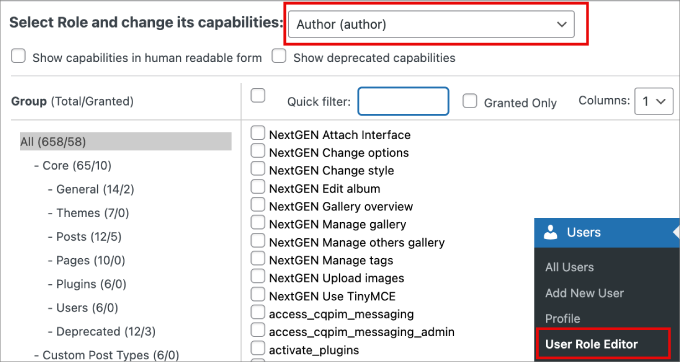Open Add New User submenu item
680x362 pixels.
point(584,293)
